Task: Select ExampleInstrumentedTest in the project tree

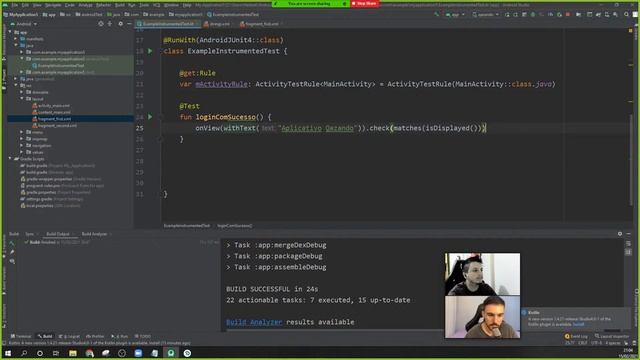Action: pos(61,65)
